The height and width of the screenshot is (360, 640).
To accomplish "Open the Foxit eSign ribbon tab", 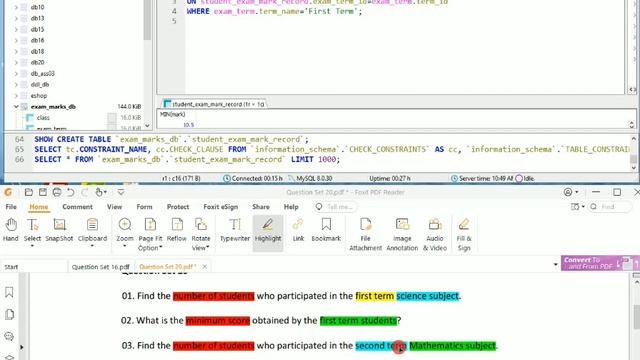I will [x=220, y=207].
